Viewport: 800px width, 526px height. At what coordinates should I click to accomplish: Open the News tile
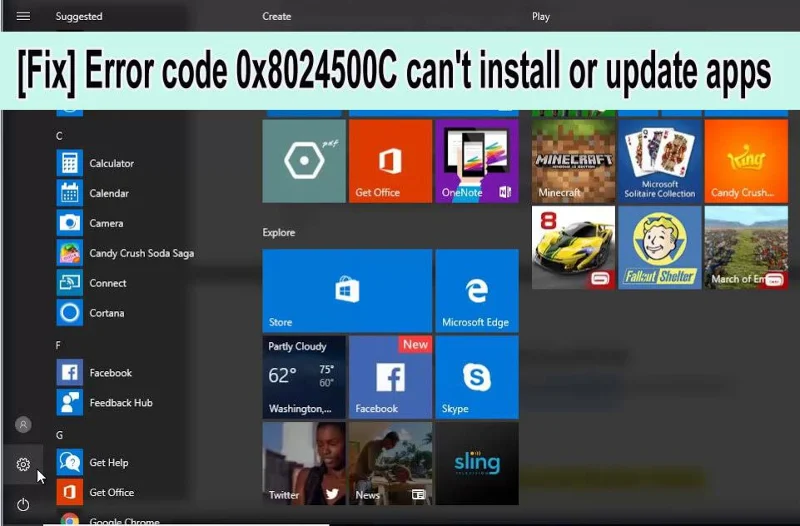390,463
